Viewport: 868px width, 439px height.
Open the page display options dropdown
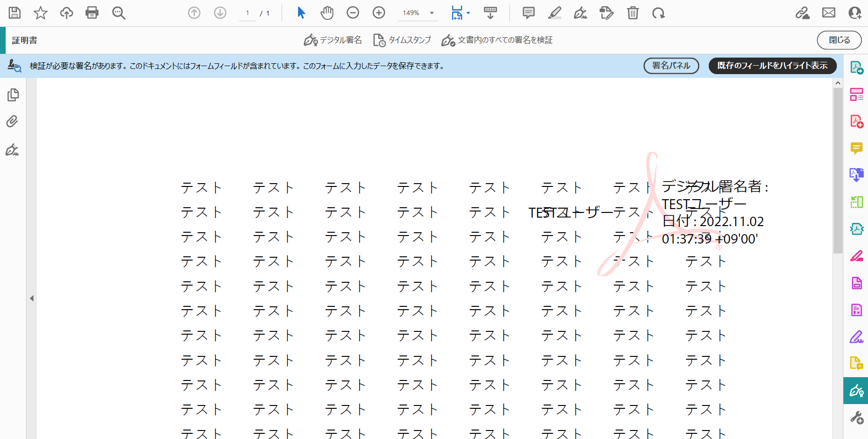pyautogui.click(x=467, y=13)
